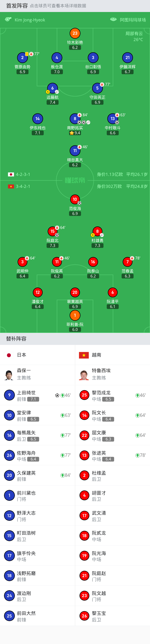Click the 6.2 rating of 细谷真大
Image resolution: width=150 pixels, height=644 pixels.
click(75, 165)
